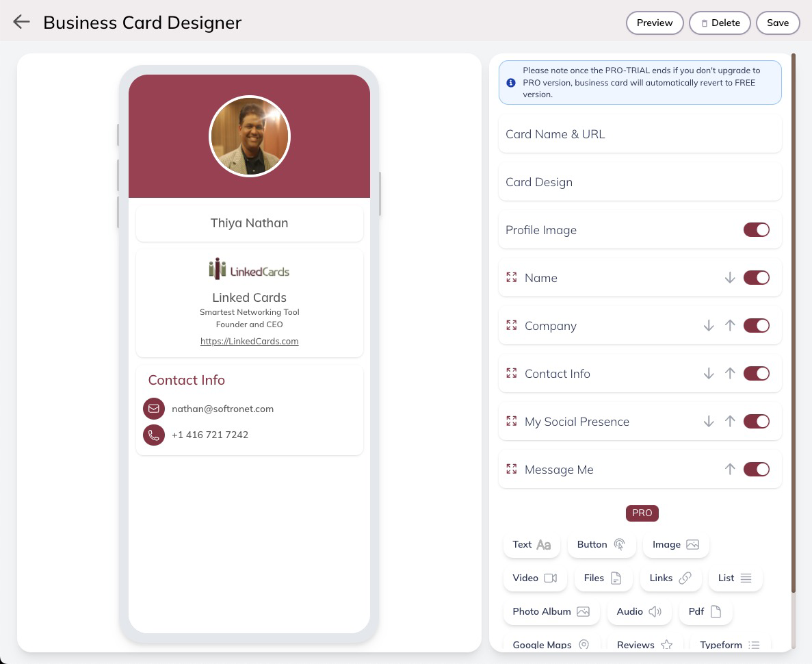Click the drag handle icon beside Company
The image size is (812, 664).
pyautogui.click(x=511, y=326)
